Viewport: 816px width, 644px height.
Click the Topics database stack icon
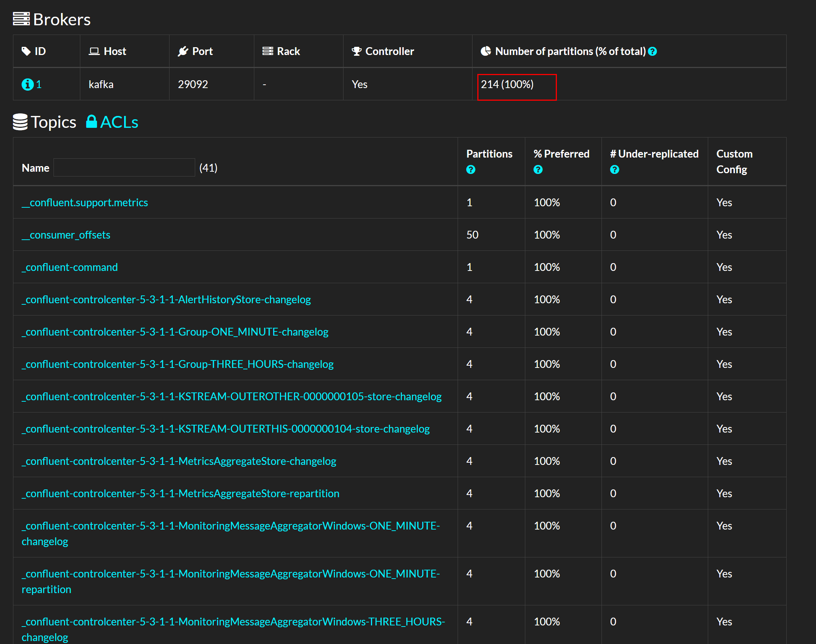tap(20, 122)
